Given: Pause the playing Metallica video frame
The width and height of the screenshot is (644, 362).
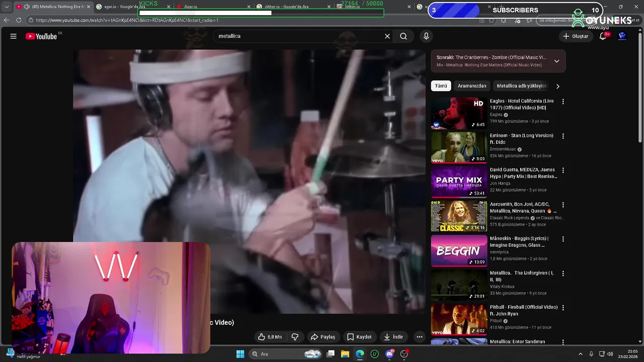Looking at the screenshot, I should [x=249, y=182].
